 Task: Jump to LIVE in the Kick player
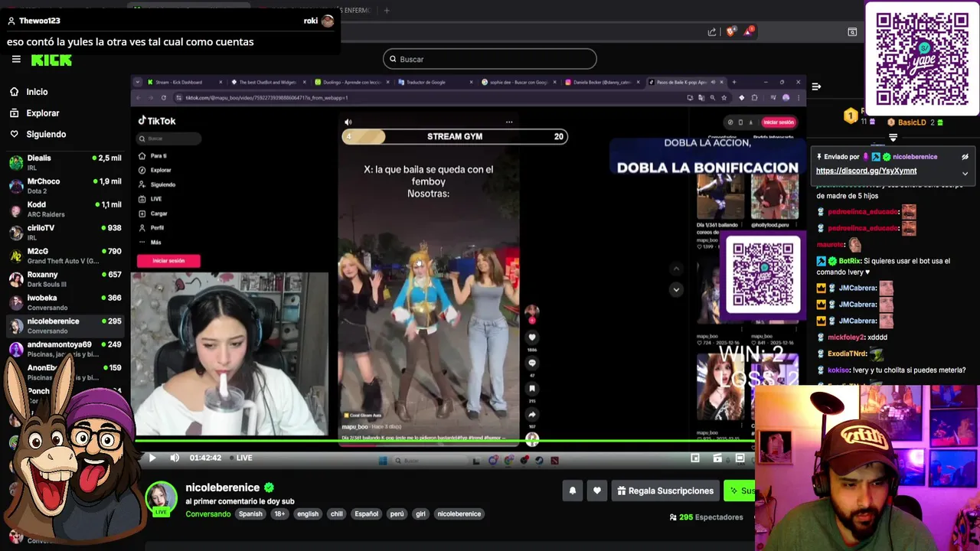[x=240, y=458]
